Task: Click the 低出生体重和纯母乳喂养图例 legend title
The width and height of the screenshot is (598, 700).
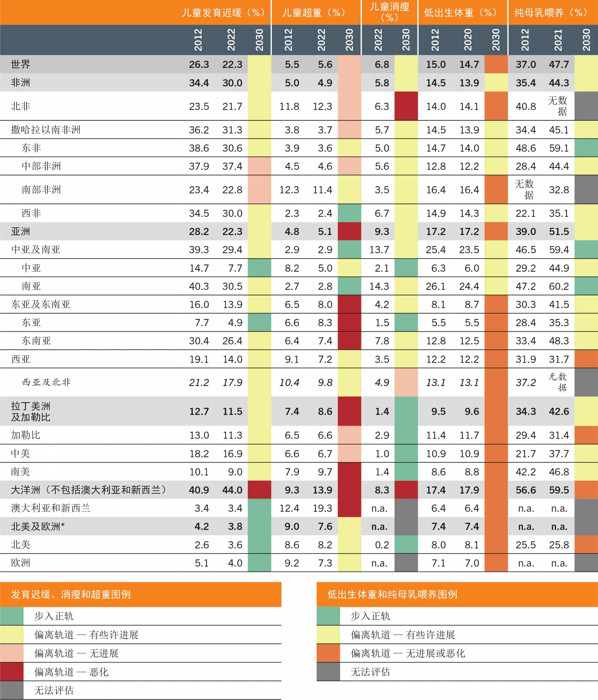Action: [x=392, y=594]
